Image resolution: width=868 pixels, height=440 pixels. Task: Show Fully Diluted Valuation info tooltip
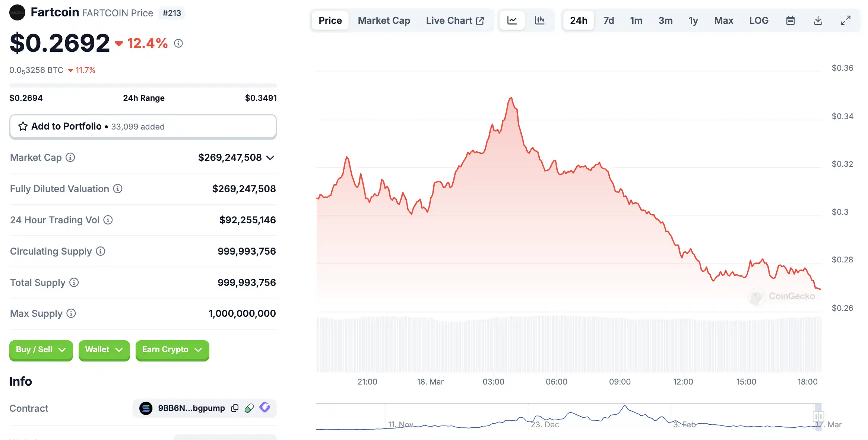pos(118,189)
